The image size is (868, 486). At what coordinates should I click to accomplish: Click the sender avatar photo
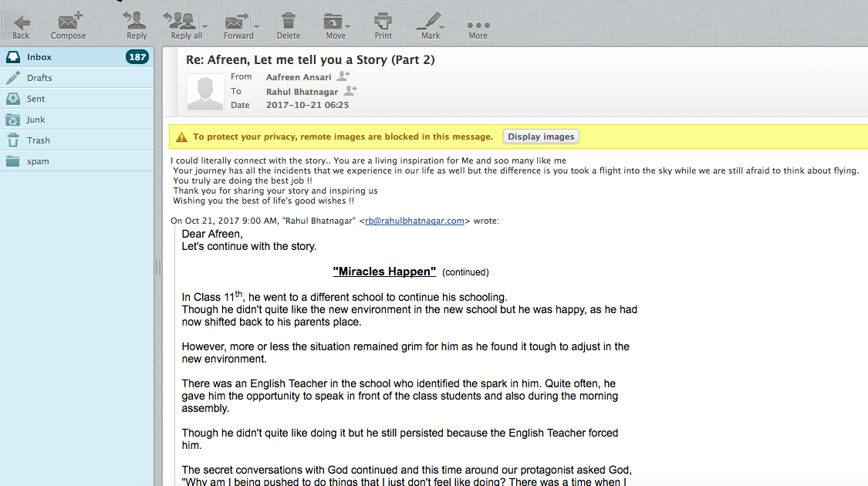point(204,92)
